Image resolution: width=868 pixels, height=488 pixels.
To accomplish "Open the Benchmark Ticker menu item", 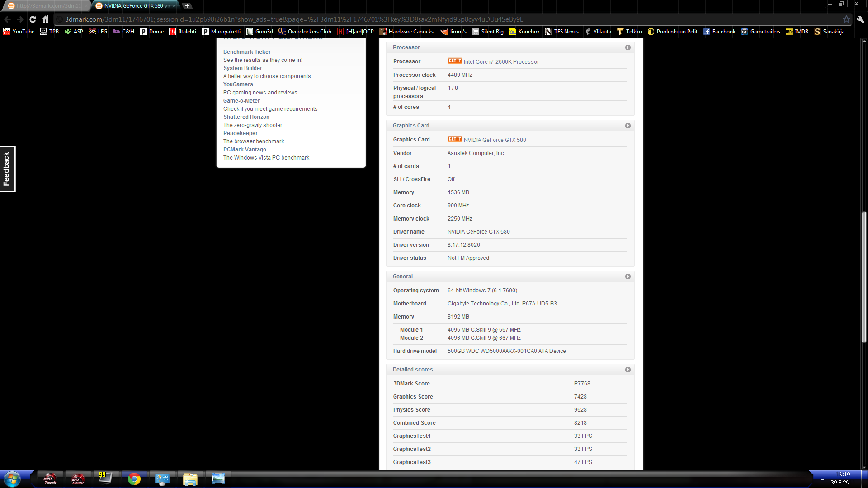I will click(x=247, y=52).
